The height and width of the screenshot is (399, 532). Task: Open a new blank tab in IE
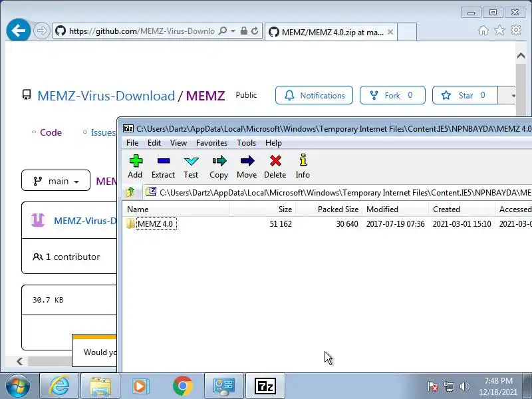click(x=406, y=32)
